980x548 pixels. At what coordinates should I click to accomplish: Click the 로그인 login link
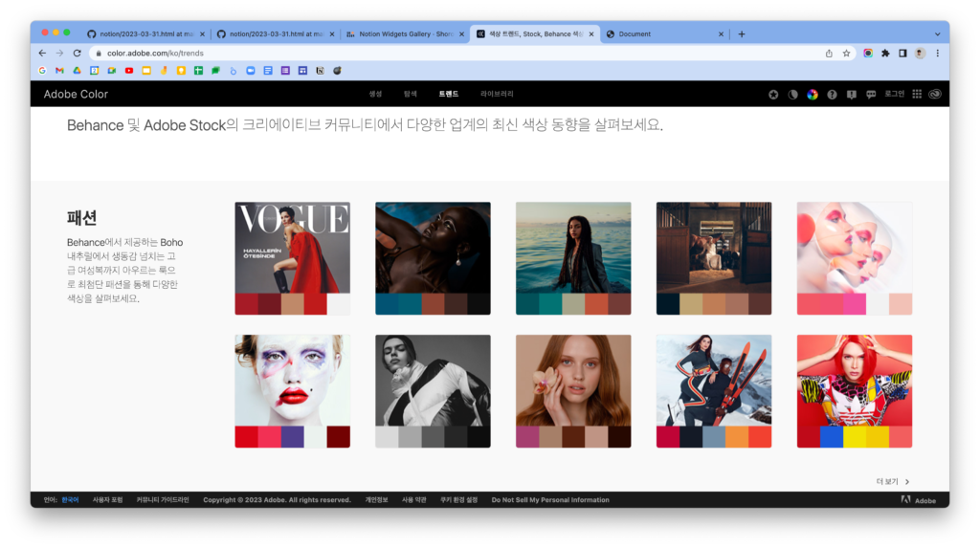click(895, 94)
